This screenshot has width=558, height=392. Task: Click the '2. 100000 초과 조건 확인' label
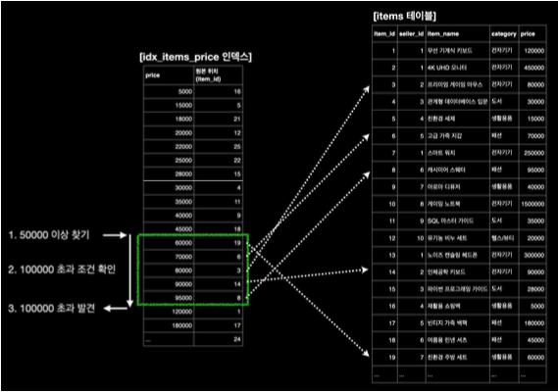(x=62, y=269)
